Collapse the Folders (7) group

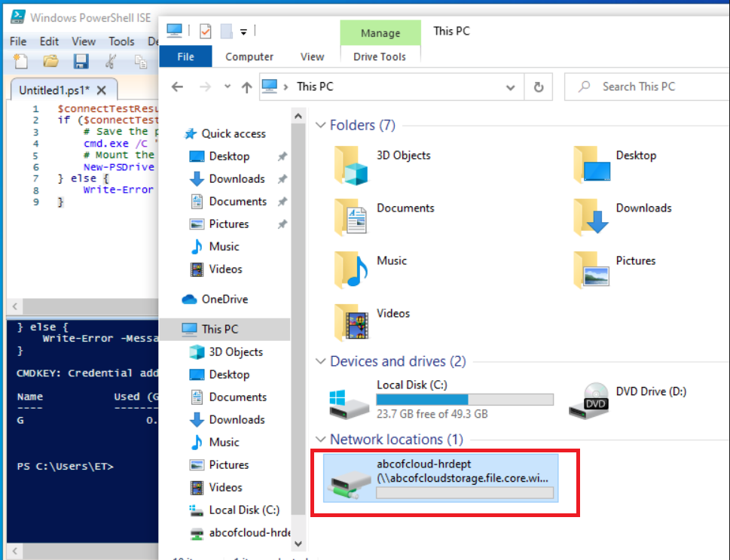pos(321,126)
